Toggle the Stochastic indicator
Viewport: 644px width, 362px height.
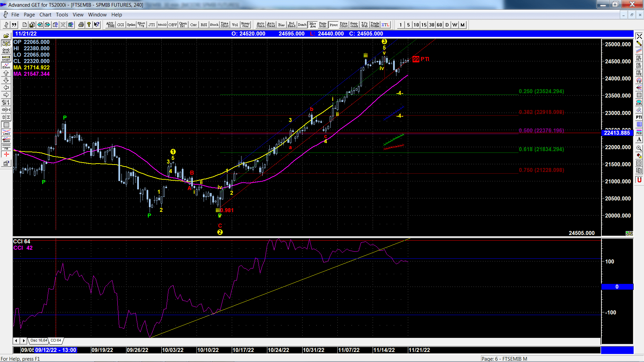214,25
